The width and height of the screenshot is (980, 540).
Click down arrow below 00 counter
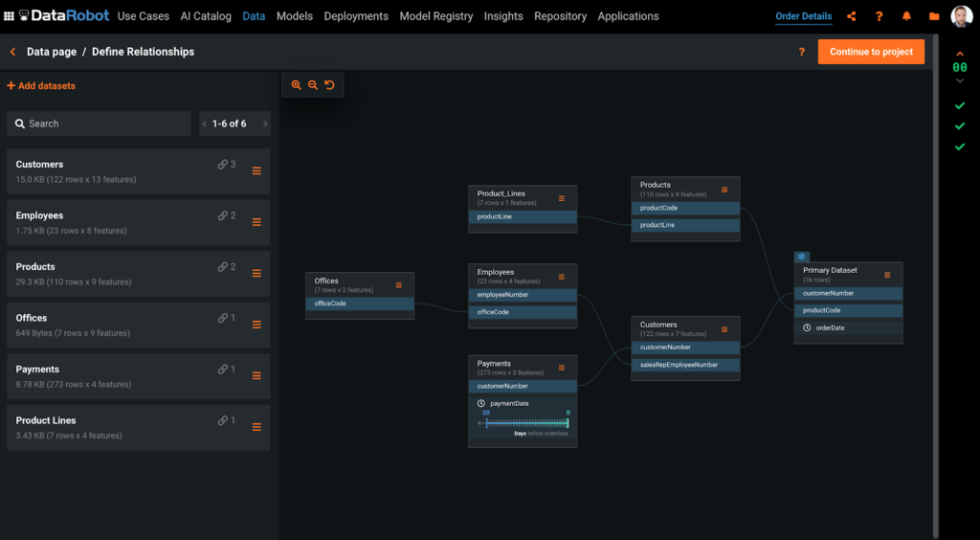(960, 80)
